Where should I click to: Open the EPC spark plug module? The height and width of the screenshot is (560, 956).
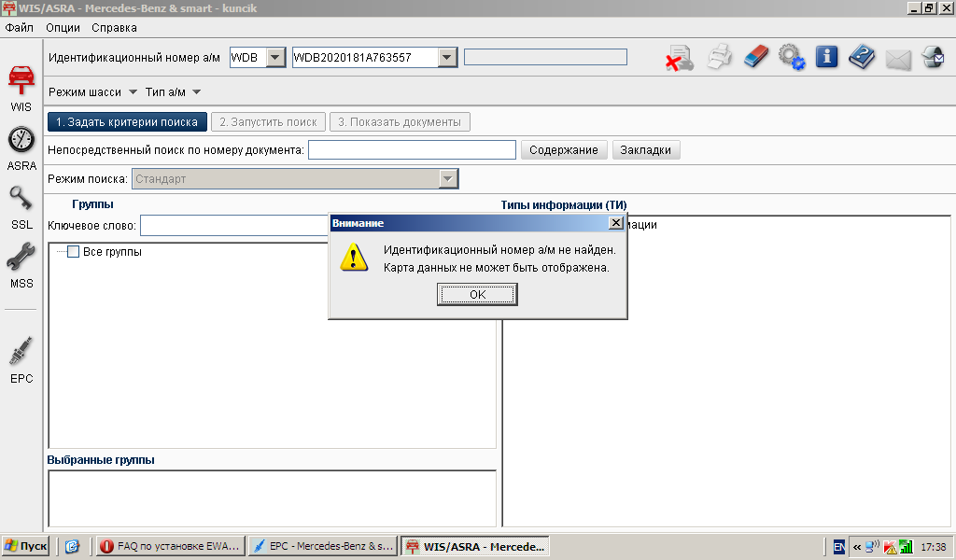tap(21, 359)
